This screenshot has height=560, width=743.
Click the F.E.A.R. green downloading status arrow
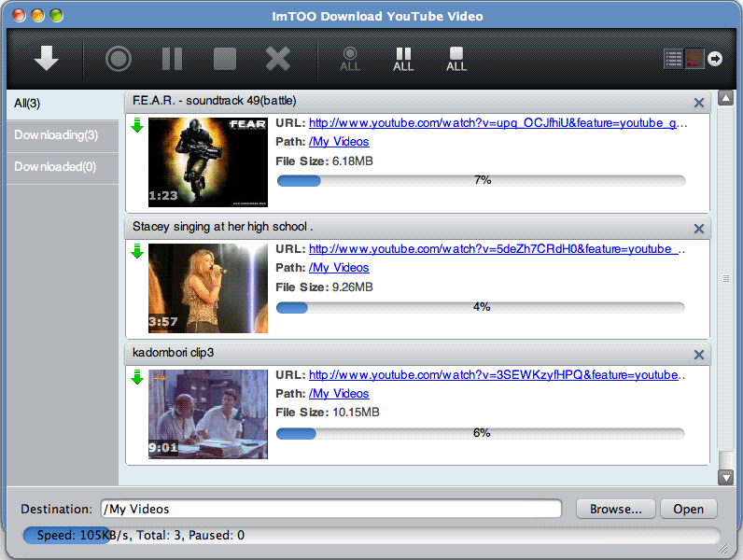137,125
